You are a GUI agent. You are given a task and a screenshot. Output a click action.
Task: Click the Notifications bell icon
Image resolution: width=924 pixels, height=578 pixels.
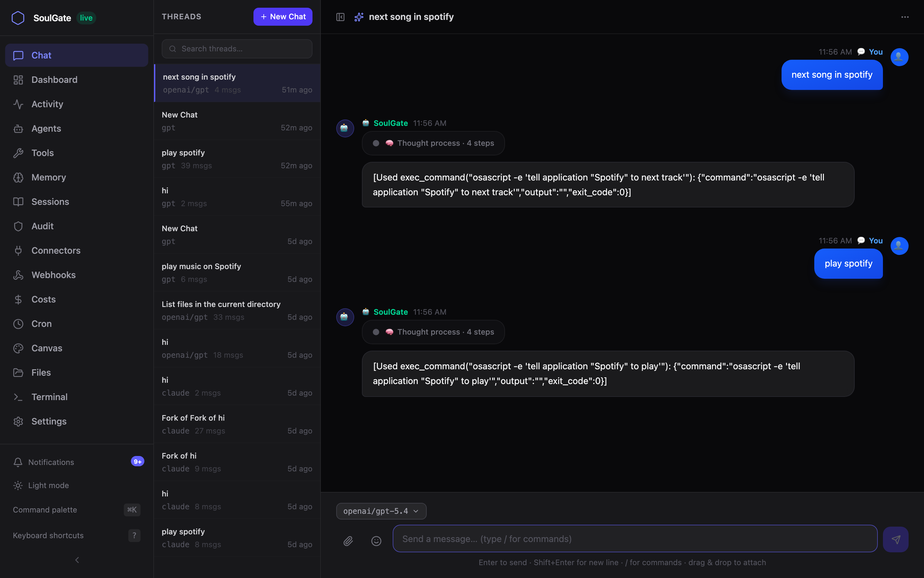pyautogui.click(x=18, y=462)
